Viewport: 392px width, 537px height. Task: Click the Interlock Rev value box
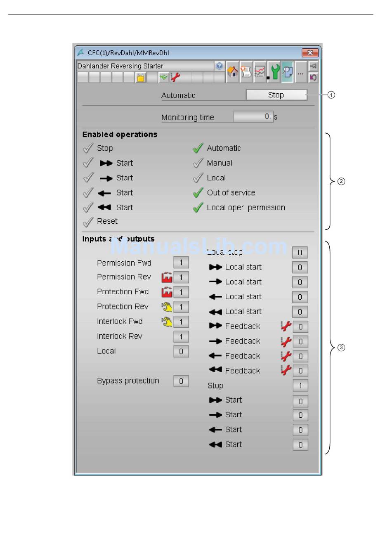point(181,337)
